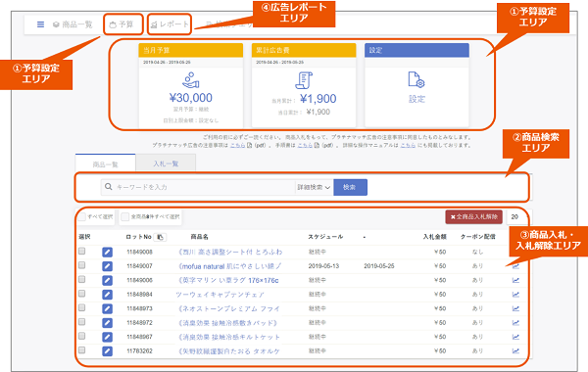Viewport: 588px width, 372px height.
Task: Open product link starting 《西川 高さ調整シート付
Action: [x=230, y=253]
